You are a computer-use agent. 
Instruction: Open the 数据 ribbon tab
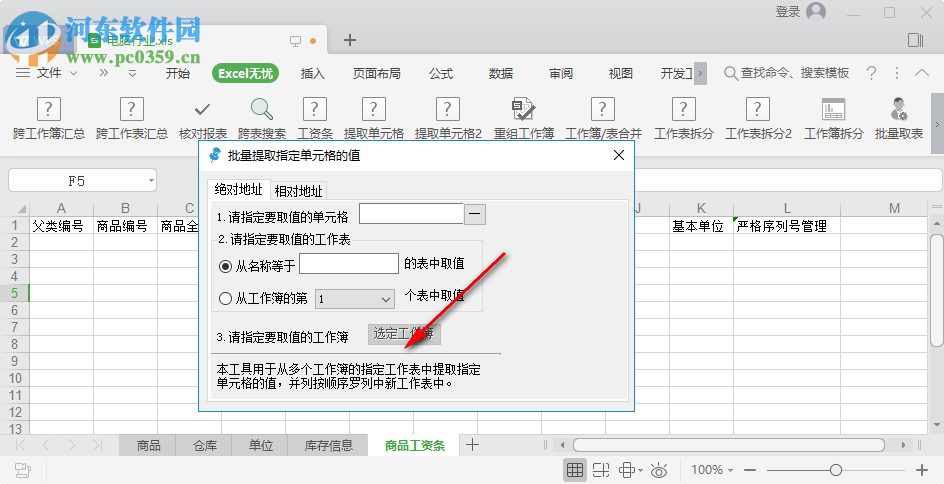click(x=501, y=73)
